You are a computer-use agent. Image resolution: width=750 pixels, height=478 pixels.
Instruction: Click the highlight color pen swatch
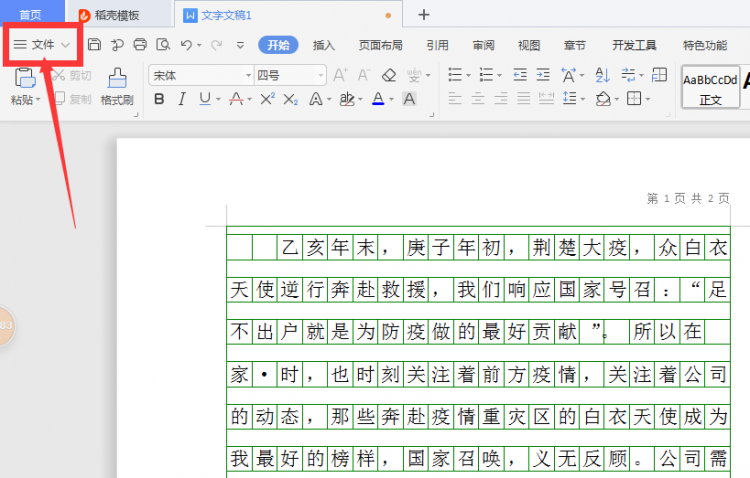pyautogui.click(x=347, y=99)
